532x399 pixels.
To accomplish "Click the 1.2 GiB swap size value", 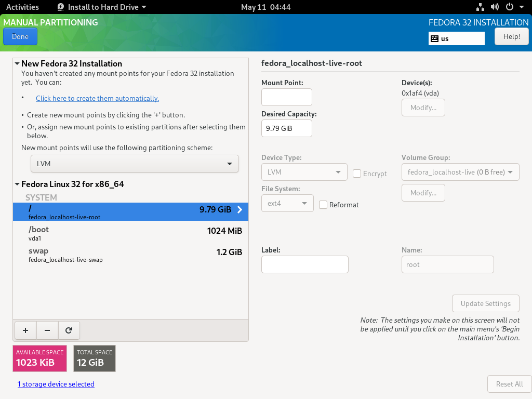I will coord(229,252).
